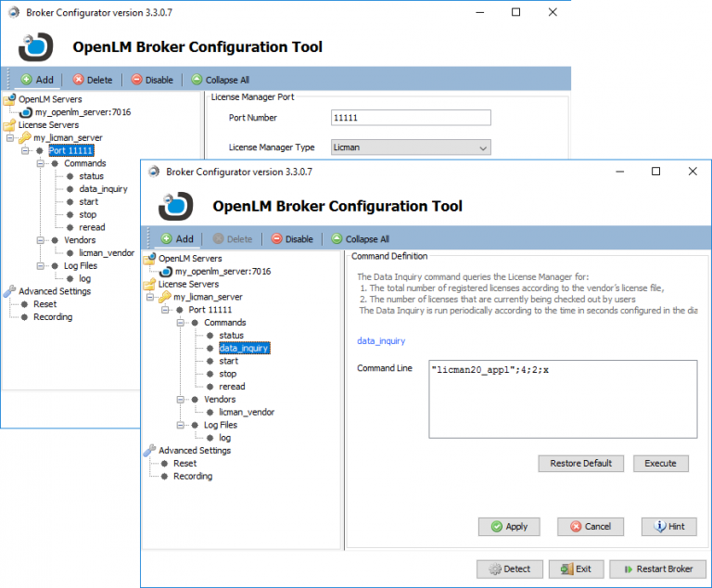The width and height of the screenshot is (712, 588).
Task: Collapse the Vendors node in front window tree
Action: click(x=181, y=399)
